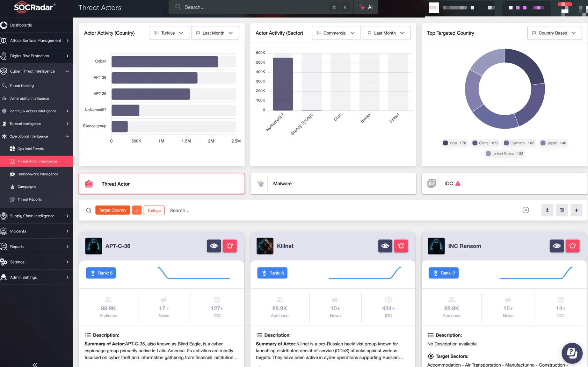The width and height of the screenshot is (588, 367).
Task: Expand Incidents menu
Action: [36, 231]
